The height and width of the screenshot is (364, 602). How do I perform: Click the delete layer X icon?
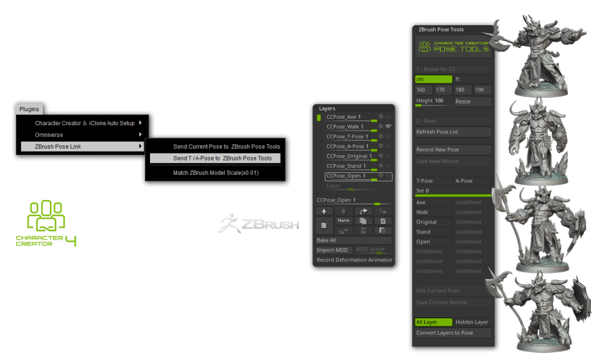pos(383,221)
